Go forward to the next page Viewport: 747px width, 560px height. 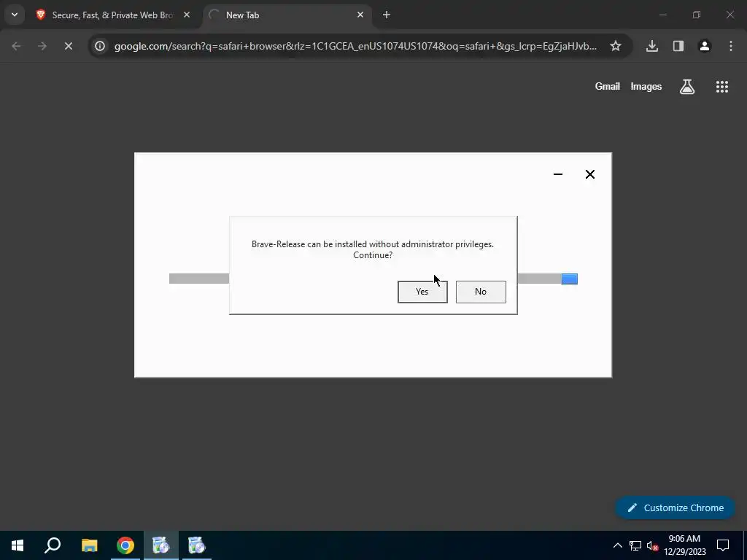point(42,46)
